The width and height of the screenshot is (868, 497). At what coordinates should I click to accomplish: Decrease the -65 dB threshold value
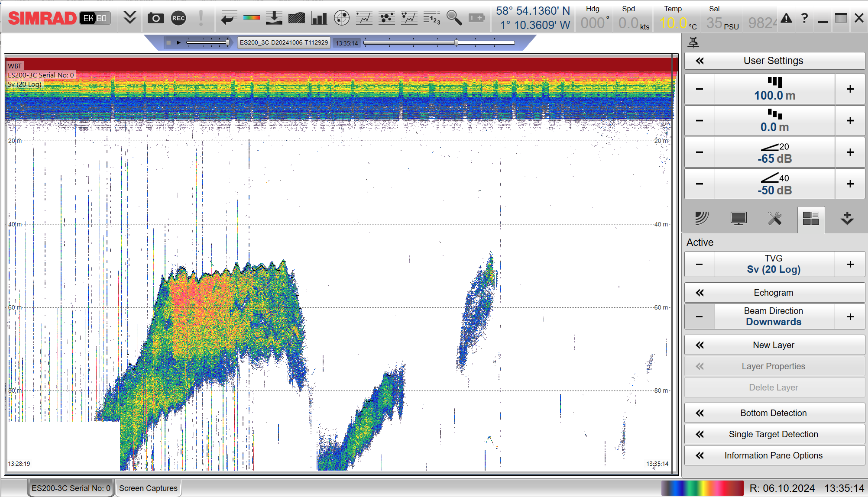(x=700, y=152)
